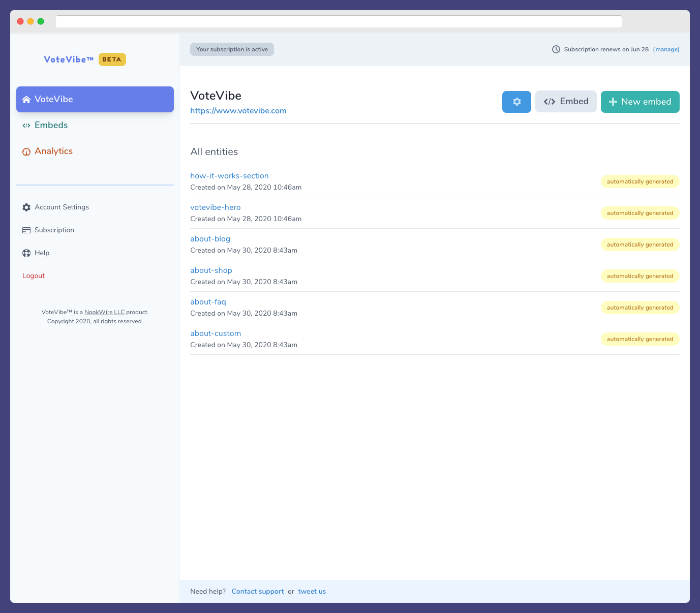Minimize the window with yellow button
The width and height of the screenshot is (700, 613).
point(31,21)
